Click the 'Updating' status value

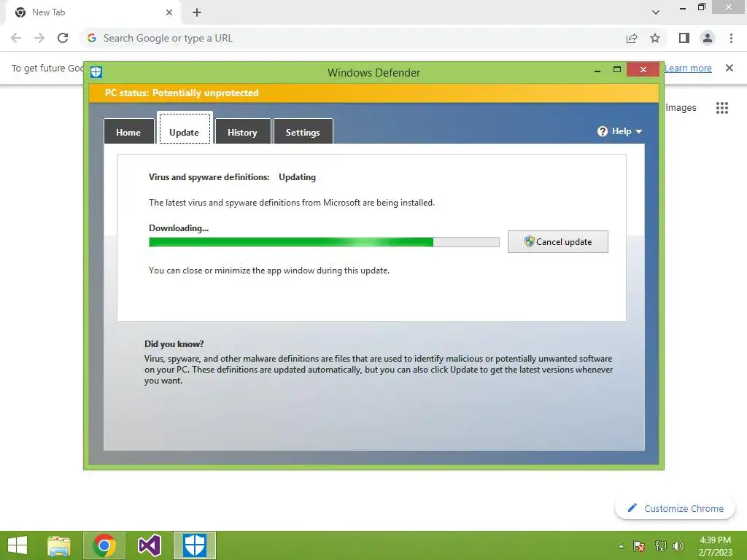point(298,177)
